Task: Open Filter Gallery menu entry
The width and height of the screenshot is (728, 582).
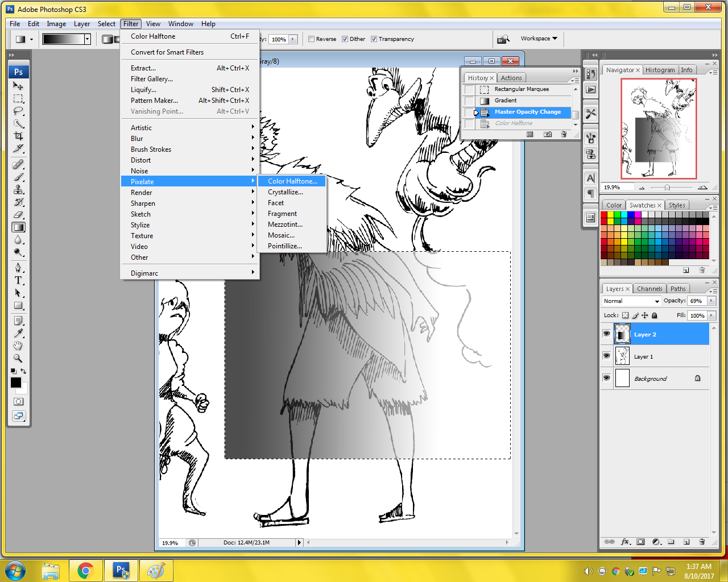Action: (x=190, y=79)
